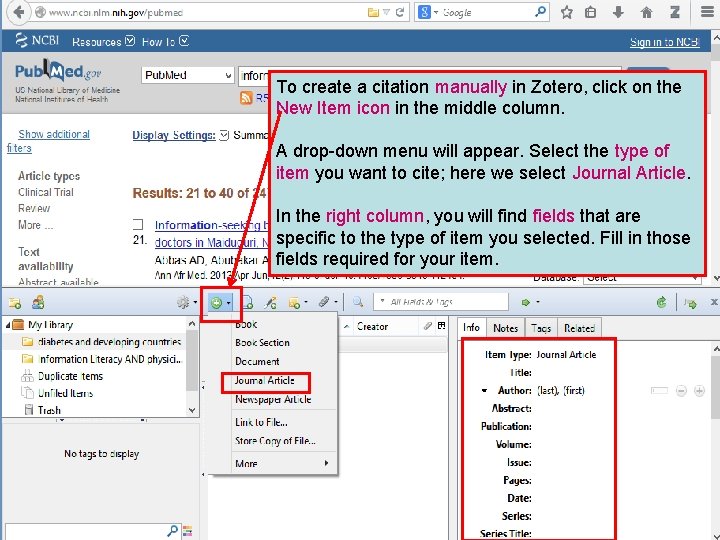The height and width of the screenshot is (540, 720).
Task: Open the search mode arrow in All Fields & Tags
Action: pyautogui.click(x=382, y=301)
